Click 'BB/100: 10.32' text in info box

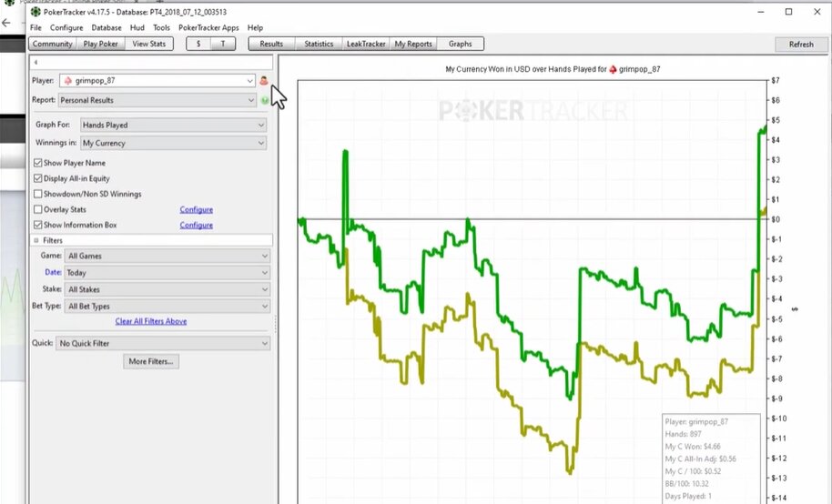point(686,484)
